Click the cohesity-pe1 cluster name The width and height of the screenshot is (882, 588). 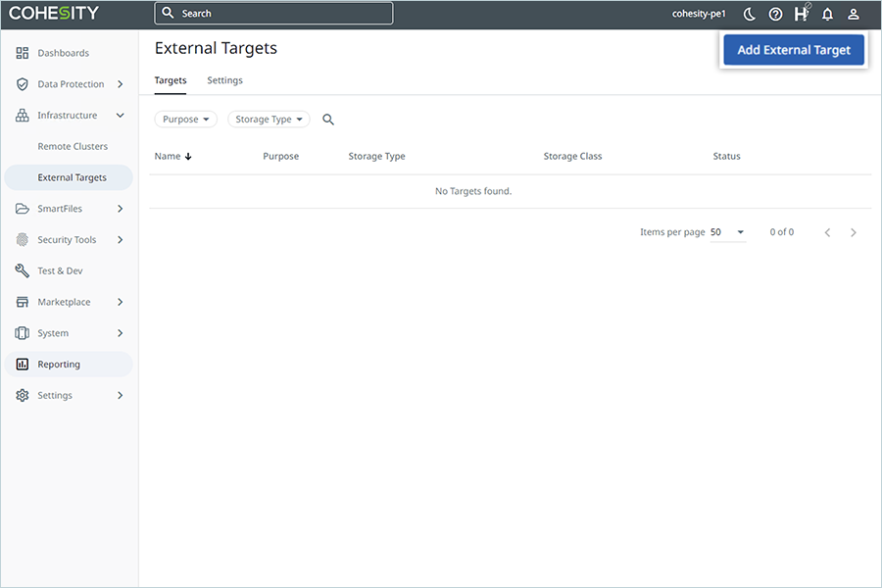pos(699,14)
